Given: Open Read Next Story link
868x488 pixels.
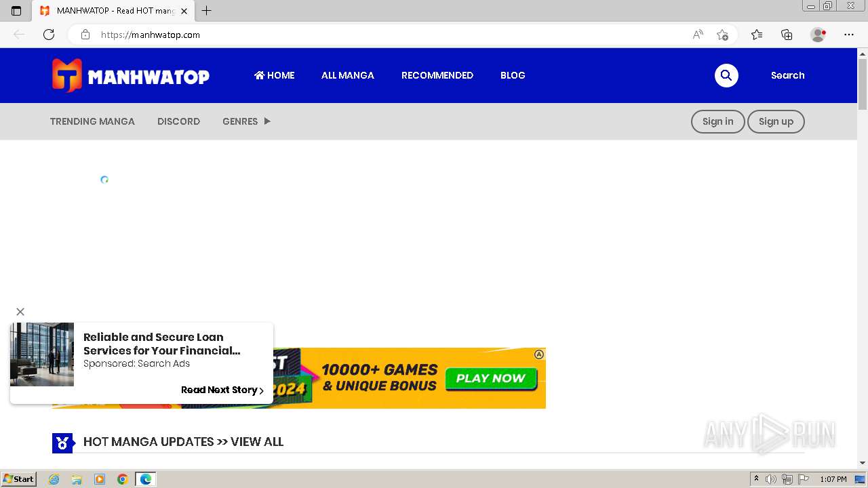Looking at the screenshot, I should tap(222, 390).
